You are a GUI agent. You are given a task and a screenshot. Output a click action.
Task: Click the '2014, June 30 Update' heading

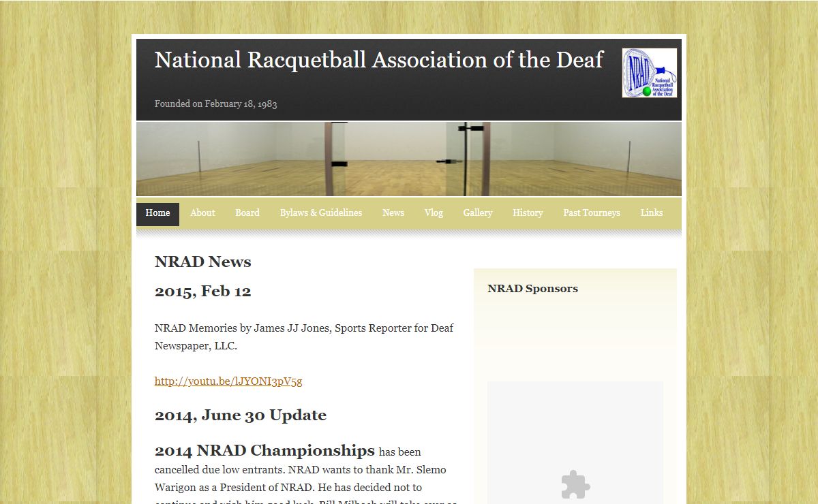click(241, 415)
